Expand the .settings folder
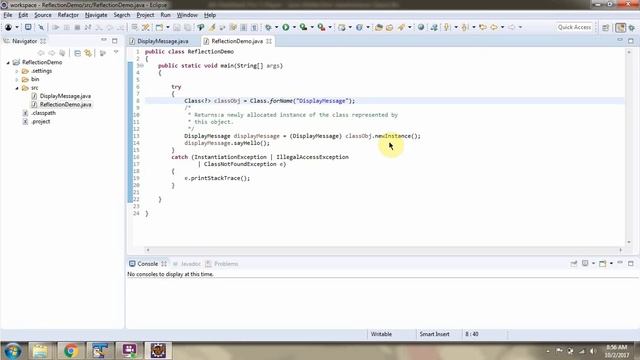The width and height of the screenshot is (640, 360). (x=17, y=71)
